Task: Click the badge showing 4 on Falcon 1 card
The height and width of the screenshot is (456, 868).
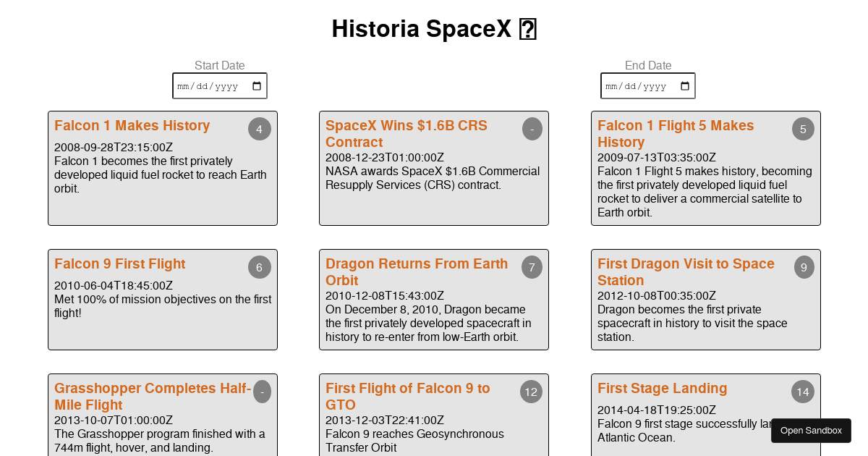Action: (259, 129)
